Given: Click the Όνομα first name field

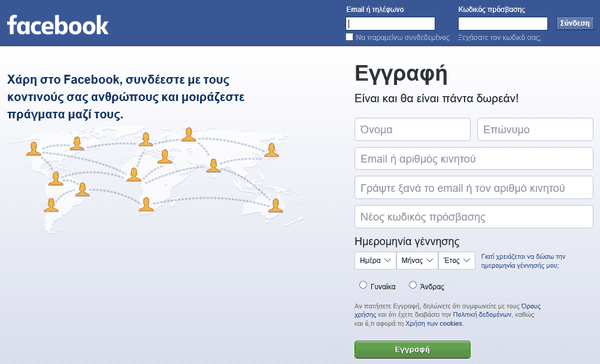Looking at the screenshot, I should coord(412,129).
